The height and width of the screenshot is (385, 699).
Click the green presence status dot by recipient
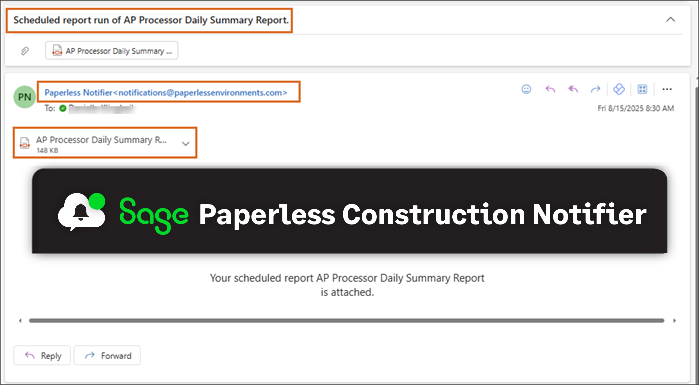pyautogui.click(x=62, y=108)
